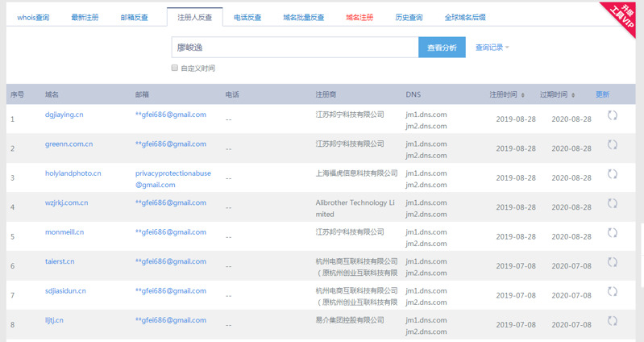This screenshot has width=644, height=342.
Task: Open domain lljtj.cn
Action: [54, 320]
